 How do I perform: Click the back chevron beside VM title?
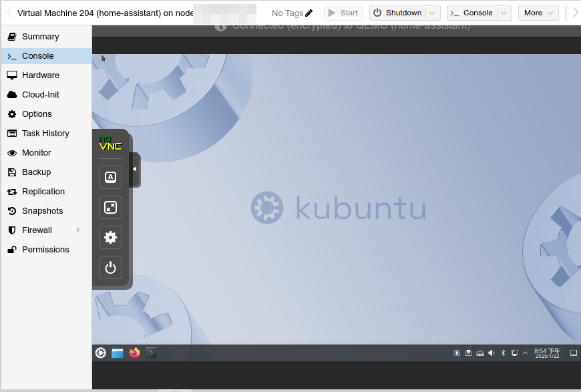(x=9, y=13)
